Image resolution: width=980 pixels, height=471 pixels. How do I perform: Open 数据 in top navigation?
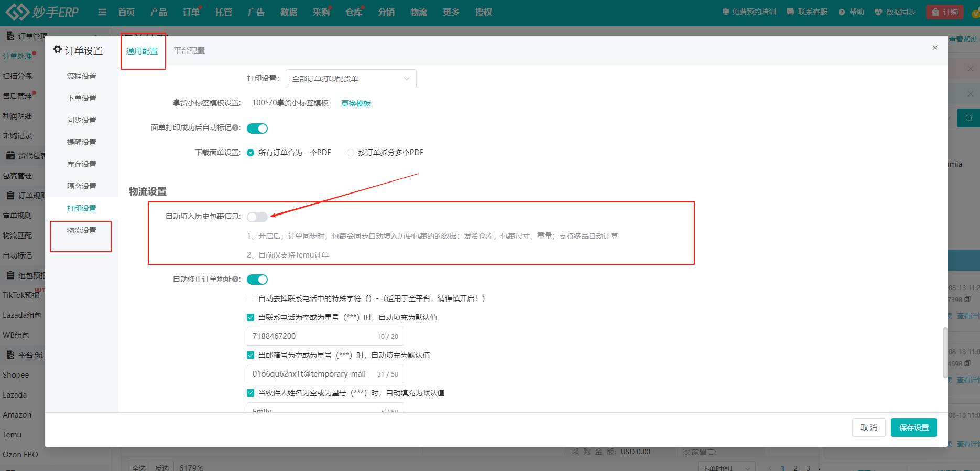click(x=289, y=12)
